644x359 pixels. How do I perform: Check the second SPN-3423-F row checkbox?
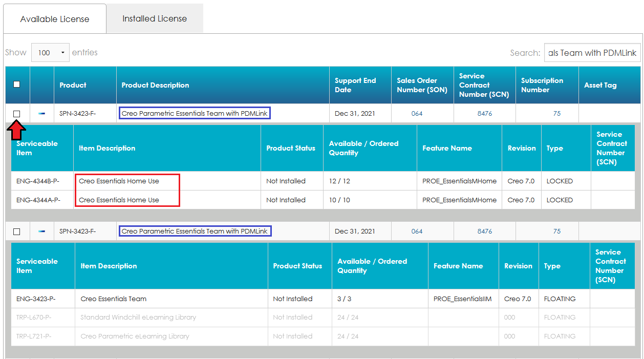[x=17, y=231]
